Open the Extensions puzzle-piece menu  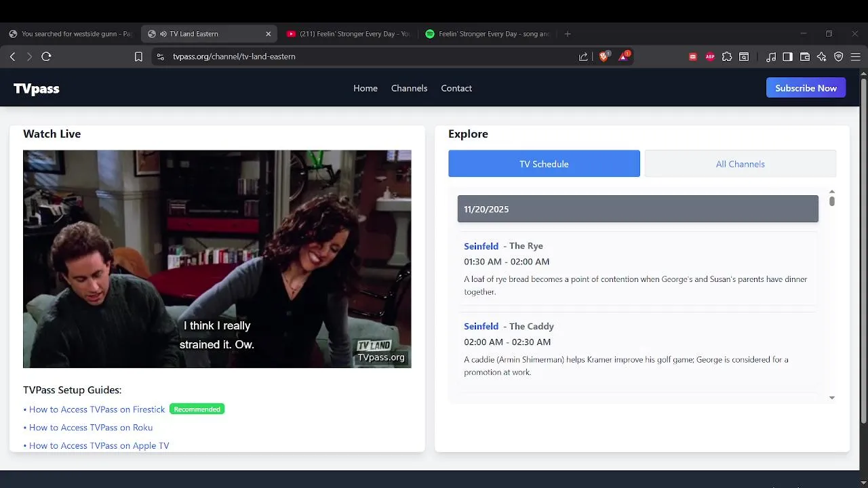coord(727,57)
